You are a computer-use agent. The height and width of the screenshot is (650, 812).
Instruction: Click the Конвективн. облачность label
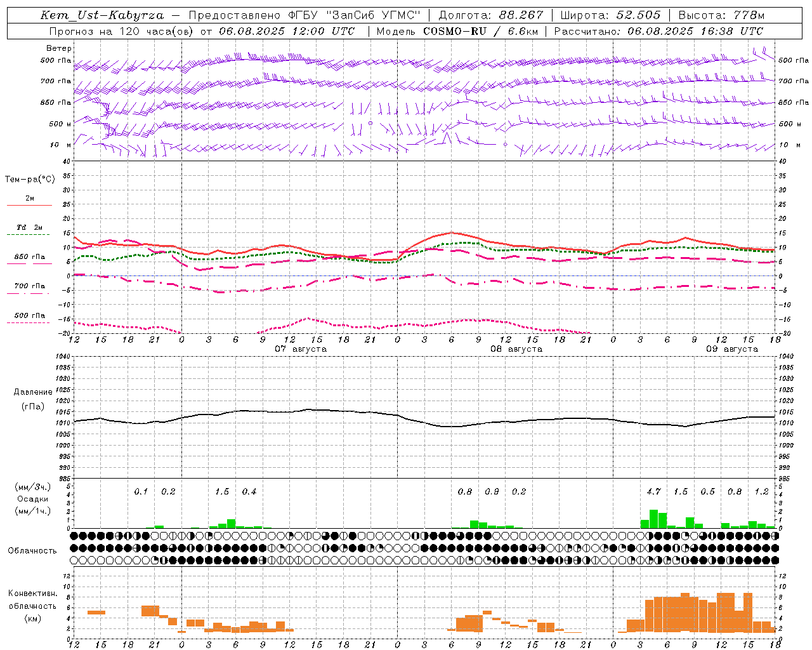point(32,600)
